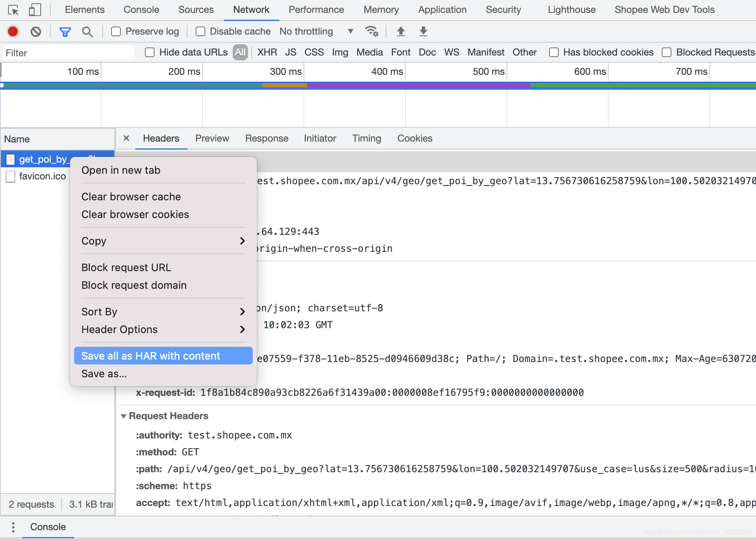Focus the Filter text field
The image size is (756, 539).
69,53
